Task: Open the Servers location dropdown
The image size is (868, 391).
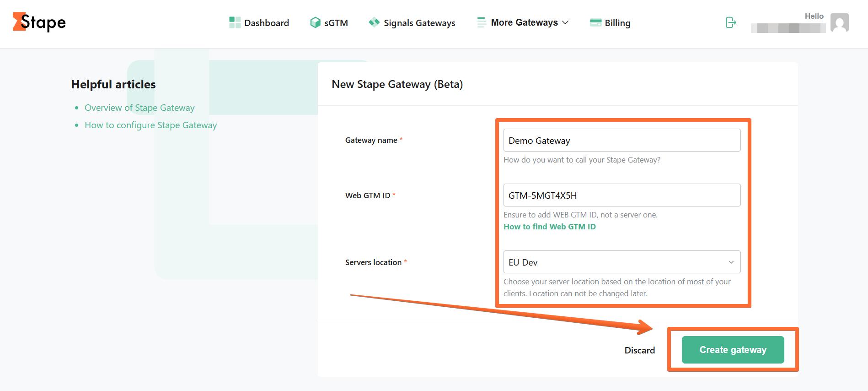Action: (622, 262)
